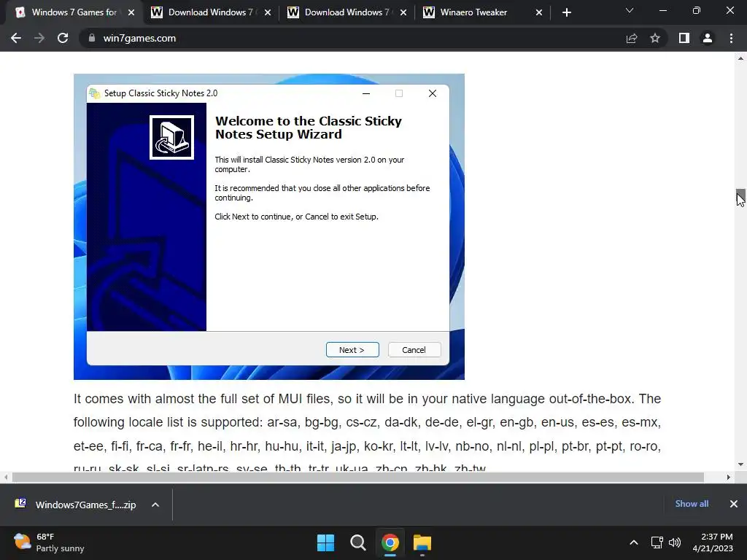Open a new browser tab
Image resolution: width=747 pixels, height=560 pixels.
[x=566, y=12]
